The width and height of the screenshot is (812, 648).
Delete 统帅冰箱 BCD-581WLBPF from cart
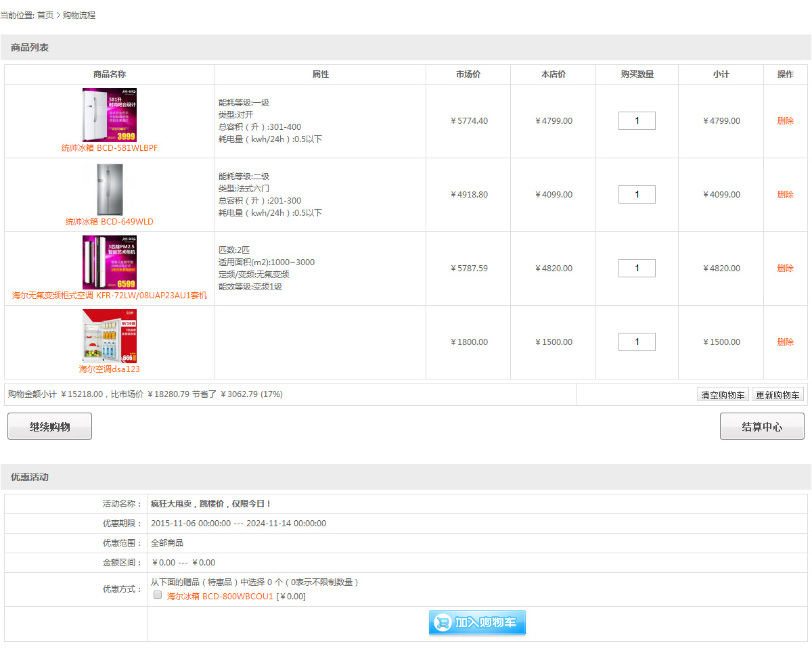pyautogui.click(x=786, y=121)
